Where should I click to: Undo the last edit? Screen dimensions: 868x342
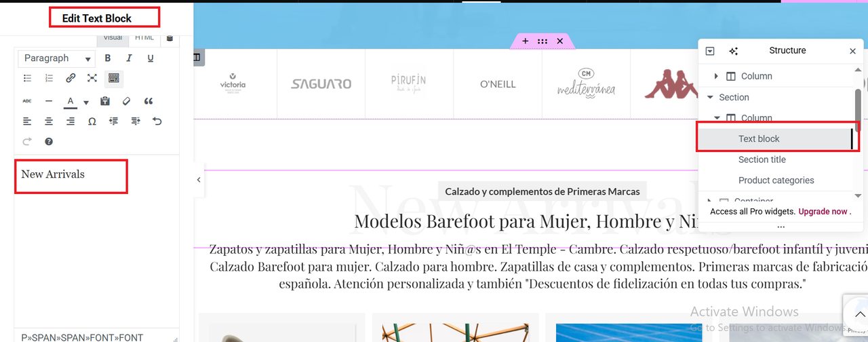tap(157, 121)
